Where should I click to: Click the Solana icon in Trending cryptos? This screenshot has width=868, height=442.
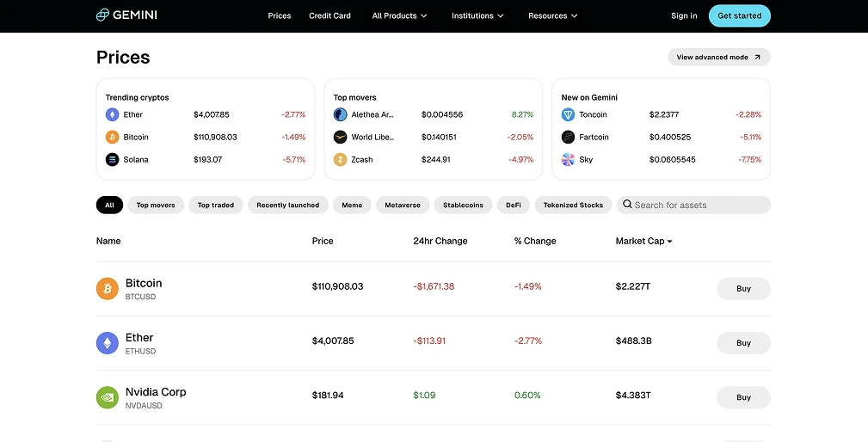(113, 160)
